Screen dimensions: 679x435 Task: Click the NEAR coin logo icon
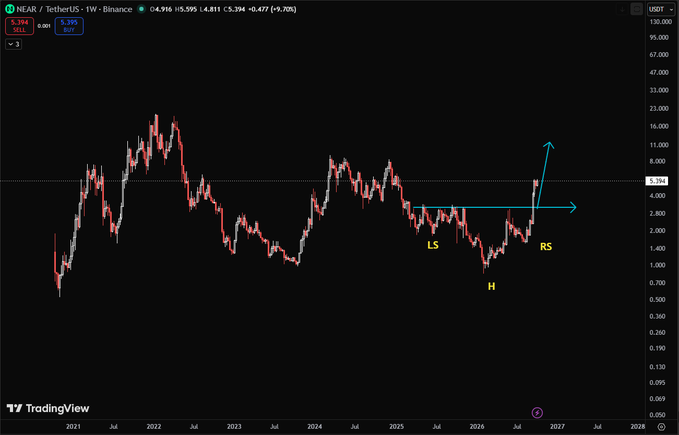10,9
